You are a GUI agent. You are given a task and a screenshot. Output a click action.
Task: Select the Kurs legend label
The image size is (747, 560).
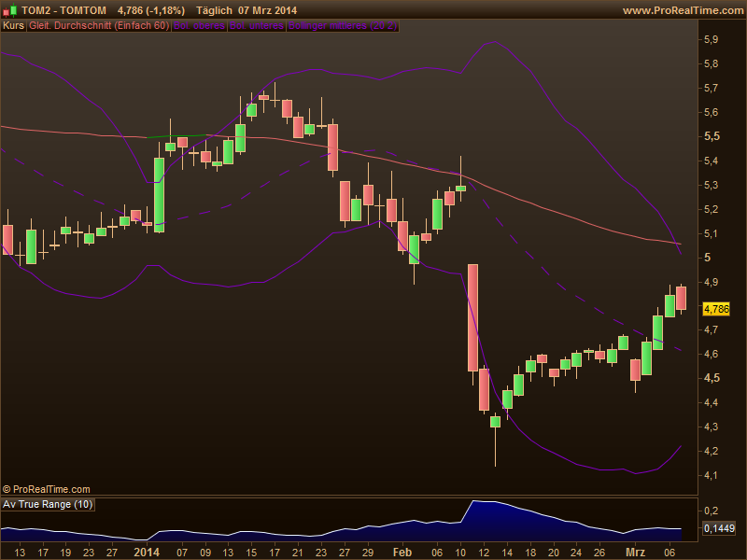click(13, 26)
